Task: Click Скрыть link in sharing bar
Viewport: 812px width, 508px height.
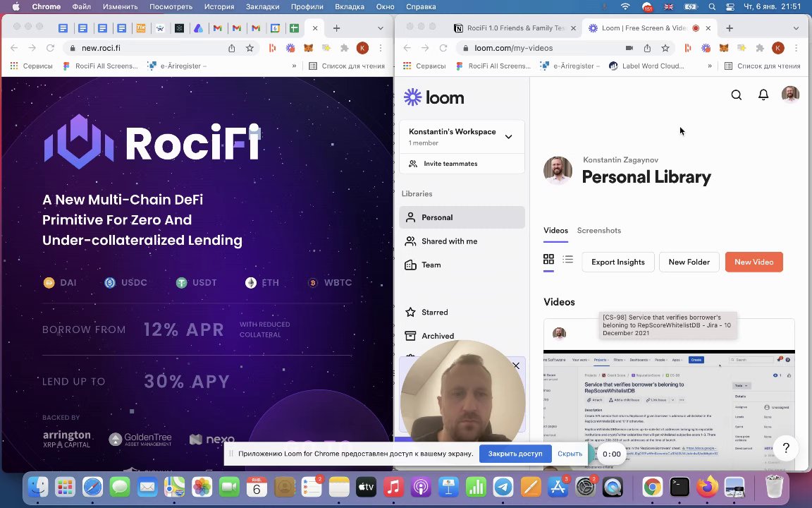Action: point(570,454)
